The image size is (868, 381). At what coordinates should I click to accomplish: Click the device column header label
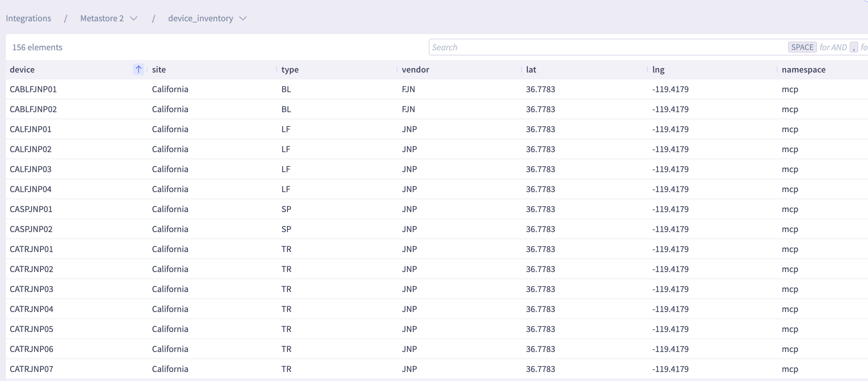click(22, 69)
